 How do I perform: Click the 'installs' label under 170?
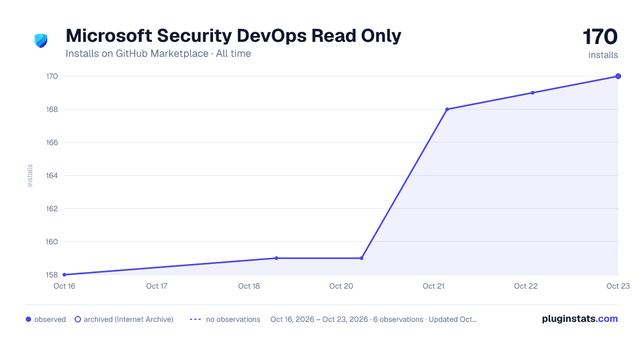603,55
